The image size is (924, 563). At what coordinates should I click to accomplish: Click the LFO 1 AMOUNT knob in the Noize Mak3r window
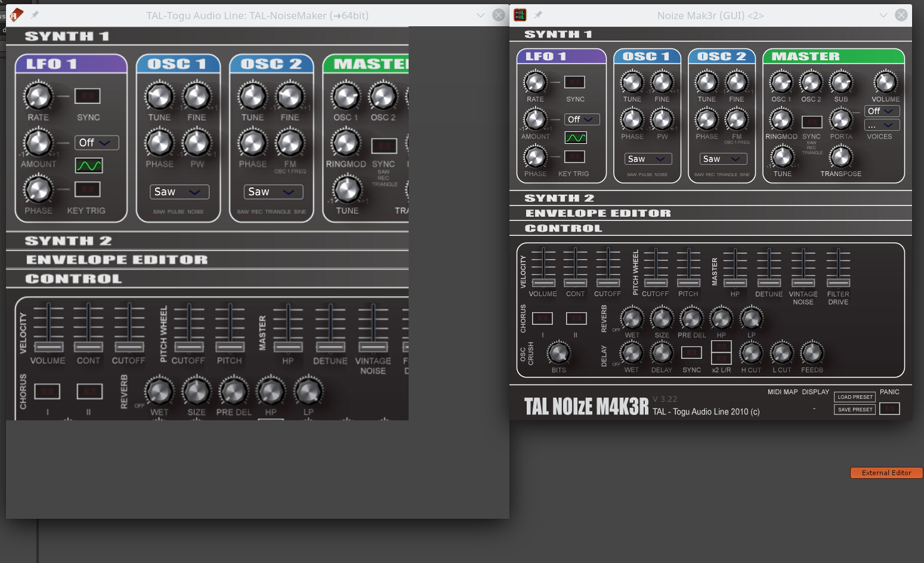535,119
